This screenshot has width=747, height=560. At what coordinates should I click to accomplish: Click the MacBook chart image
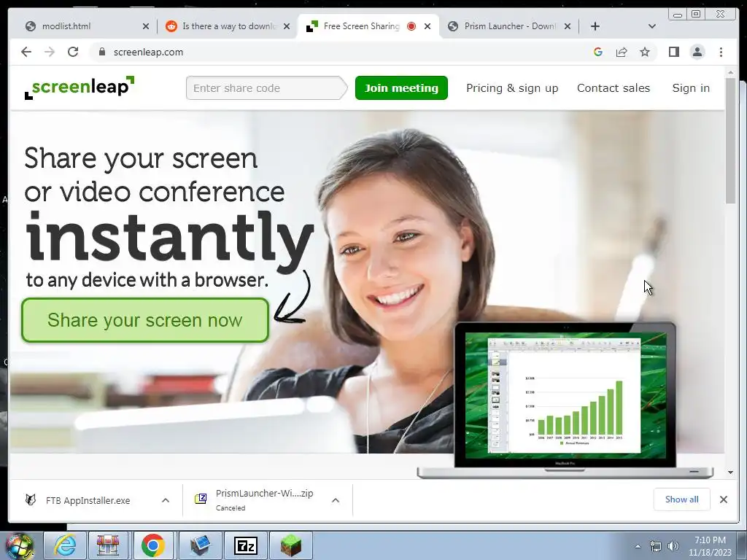pyautogui.click(x=565, y=400)
